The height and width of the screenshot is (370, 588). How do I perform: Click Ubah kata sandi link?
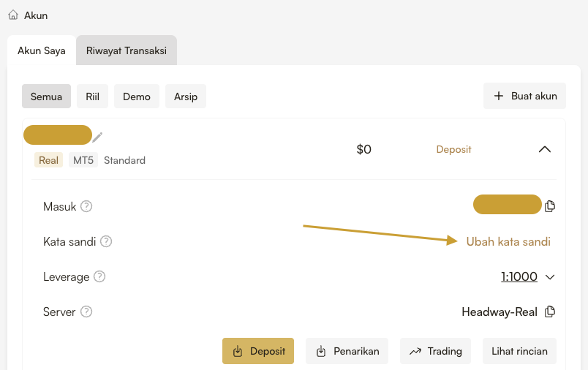tap(508, 241)
